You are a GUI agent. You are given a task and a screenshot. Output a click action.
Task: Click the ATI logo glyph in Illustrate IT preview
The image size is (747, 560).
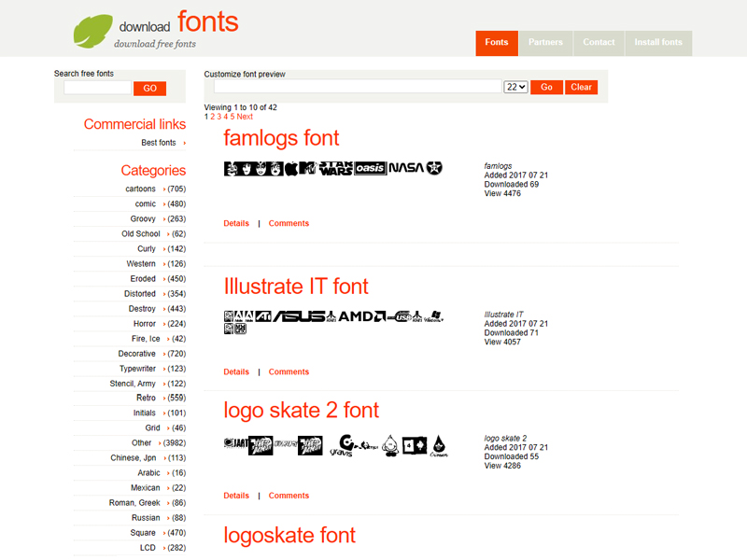(x=263, y=315)
